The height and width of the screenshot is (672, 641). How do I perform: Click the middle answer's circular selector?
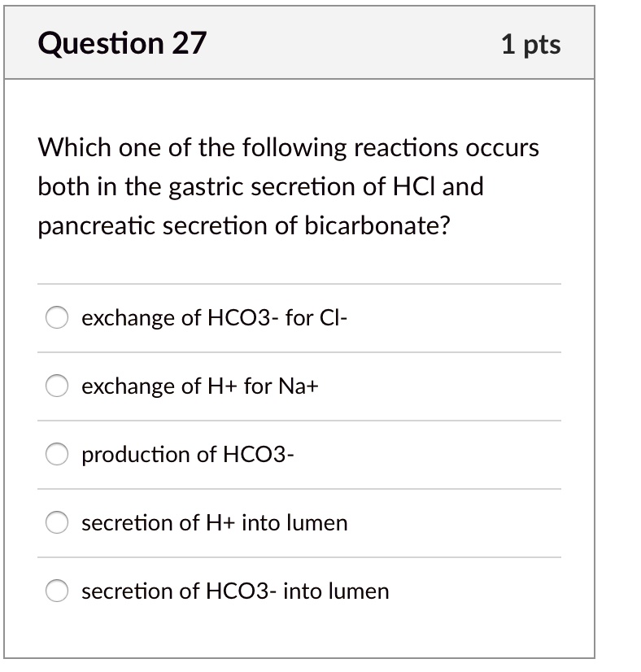coord(56,455)
